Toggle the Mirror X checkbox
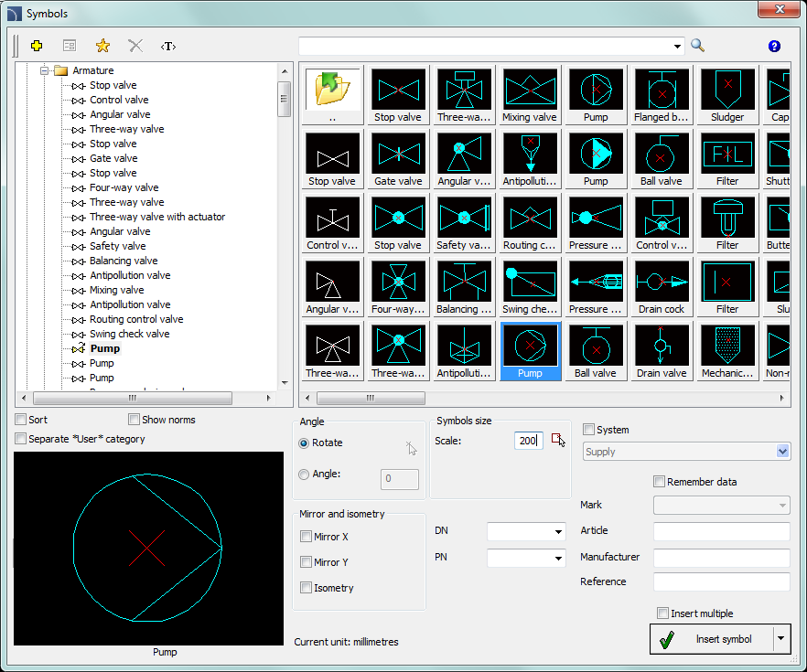The image size is (807, 672). pos(306,537)
